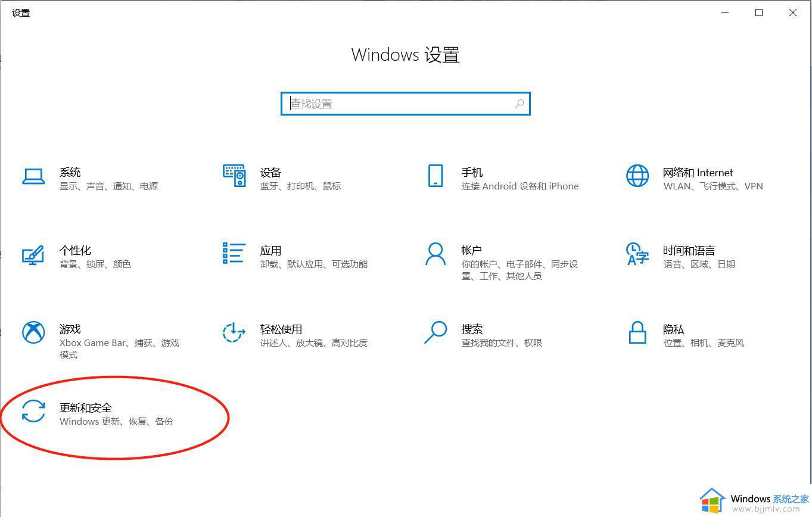Select the 搜索 magnifier icon
Viewport: 812px width, 517px height.
(435, 332)
